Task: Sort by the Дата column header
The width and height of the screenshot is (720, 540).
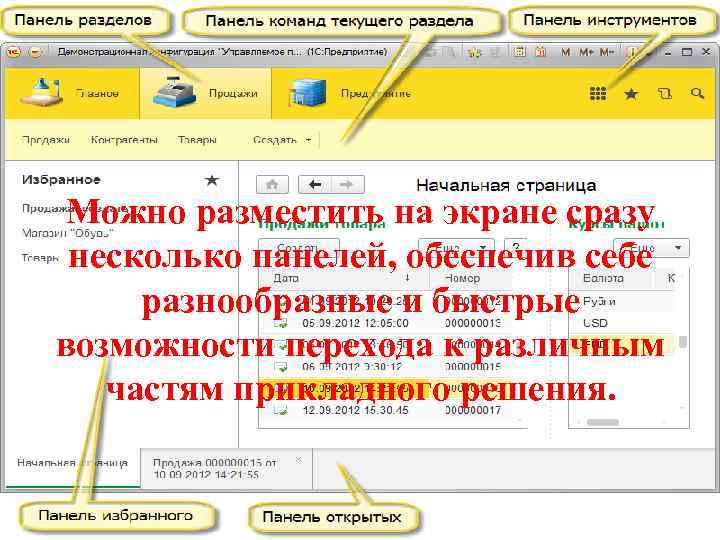Action: (344, 278)
